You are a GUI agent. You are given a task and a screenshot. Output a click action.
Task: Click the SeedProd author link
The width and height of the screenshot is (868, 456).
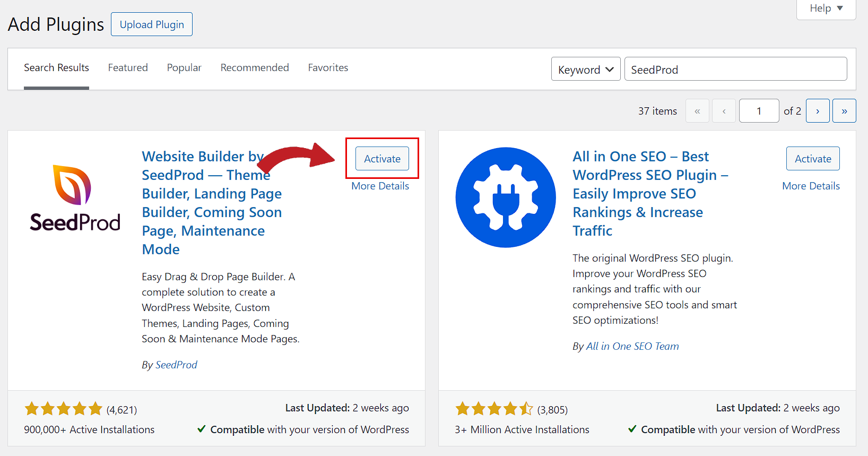click(x=176, y=365)
